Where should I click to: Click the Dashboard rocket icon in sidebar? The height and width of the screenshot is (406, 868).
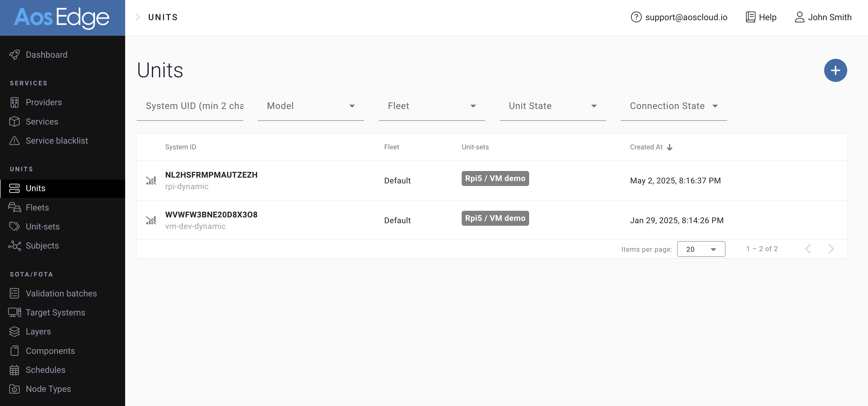[x=14, y=54]
